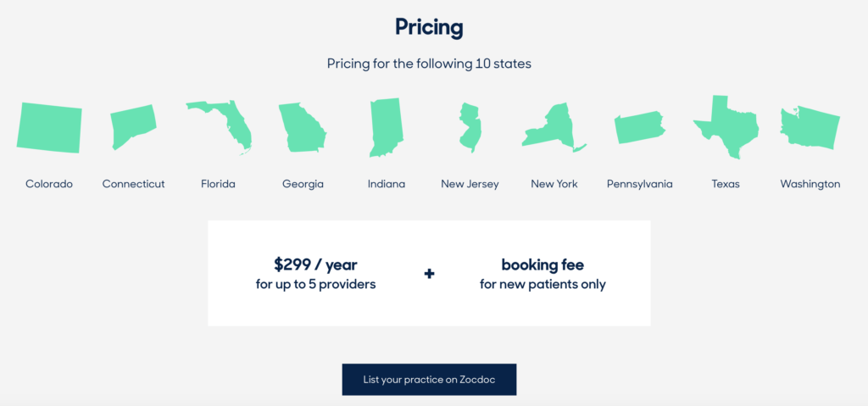Click the Washington state silhouette

(x=810, y=127)
